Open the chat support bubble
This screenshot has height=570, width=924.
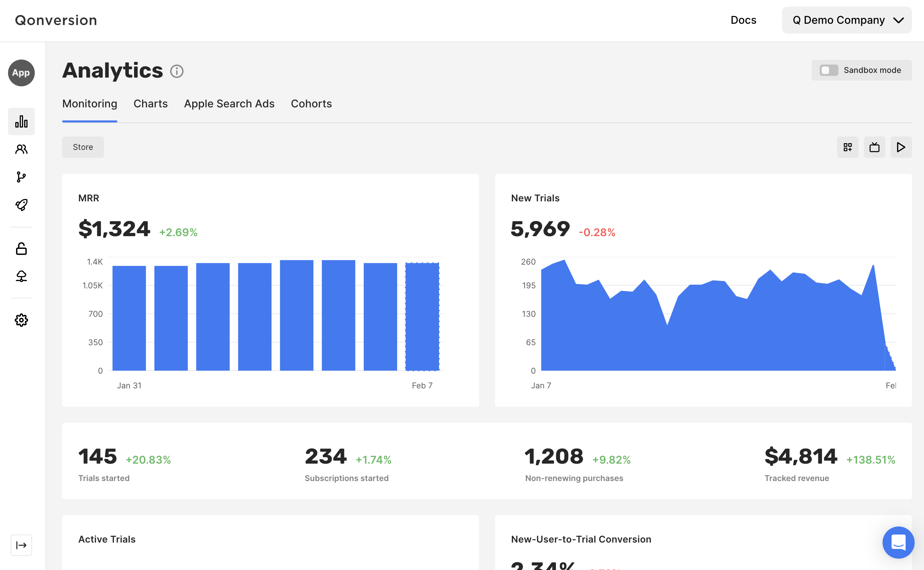[898, 542]
